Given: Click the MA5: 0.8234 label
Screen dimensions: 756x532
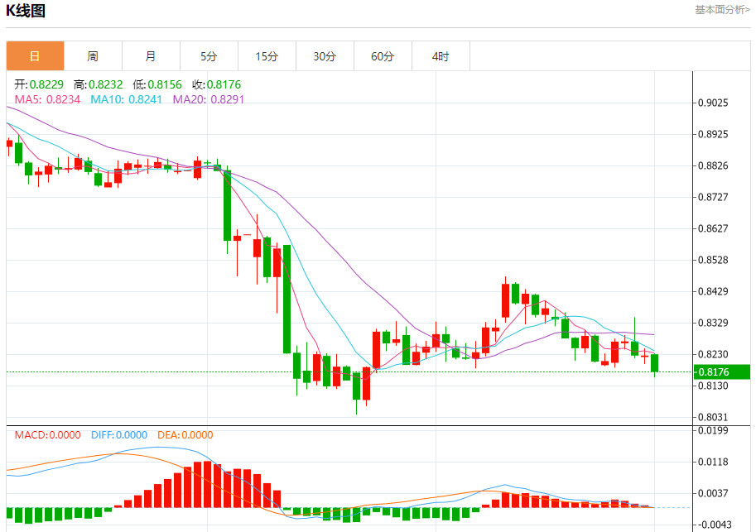Looking at the screenshot, I should pos(47,100).
